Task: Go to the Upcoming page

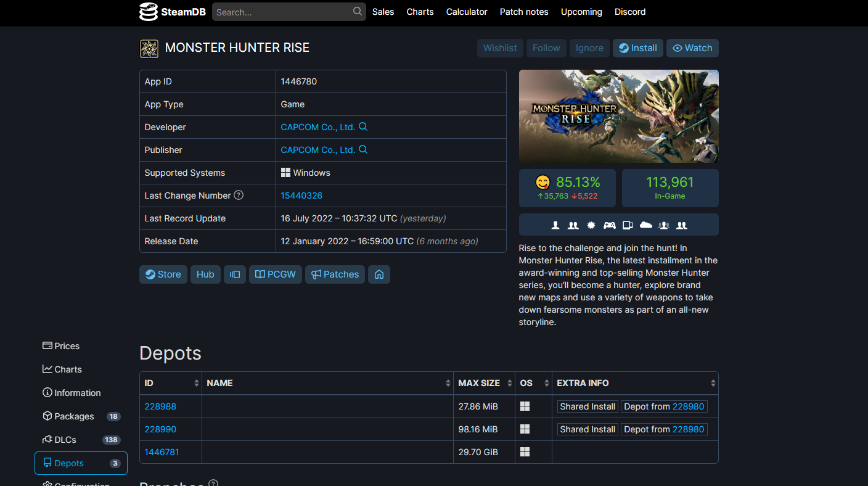Action: click(x=581, y=12)
